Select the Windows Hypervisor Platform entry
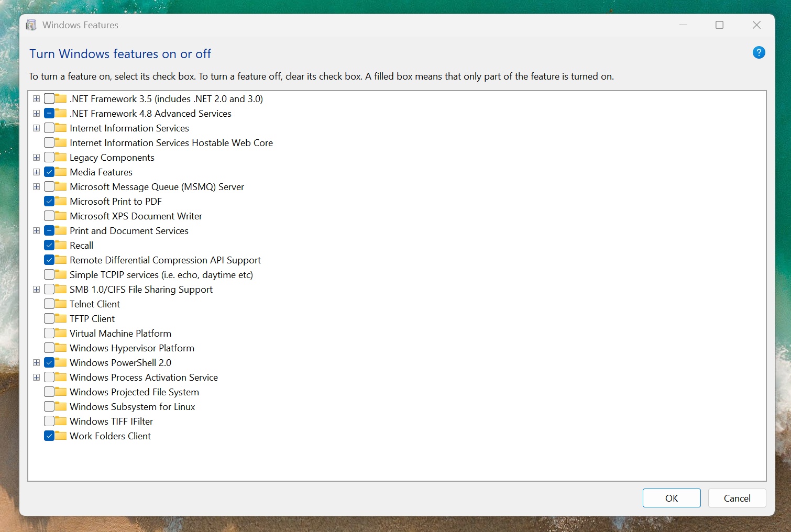791x532 pixels. pyautogui.click(x=131, y=348)
